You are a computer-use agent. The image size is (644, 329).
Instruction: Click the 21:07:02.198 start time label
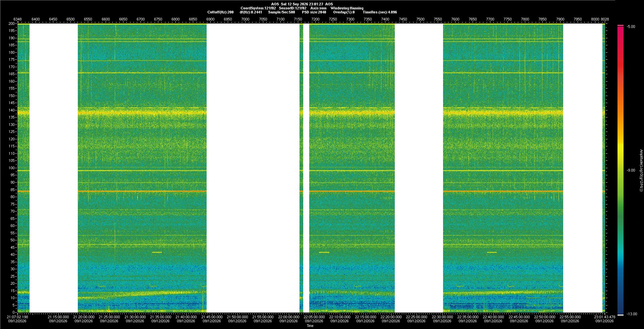17,317
